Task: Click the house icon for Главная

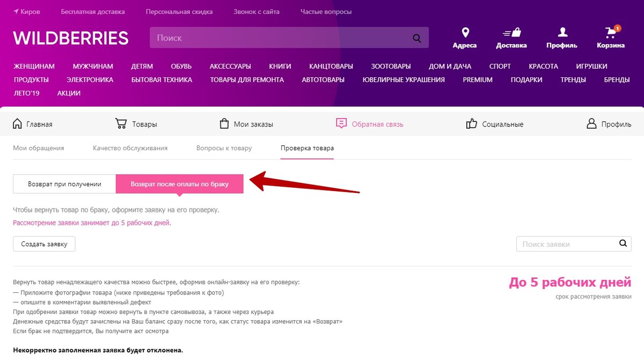Action: click(18, 124)
